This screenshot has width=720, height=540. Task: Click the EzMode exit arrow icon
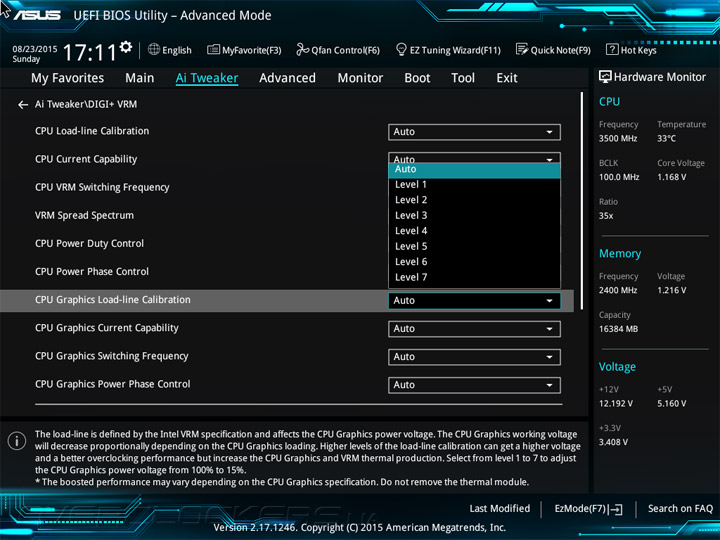(615, 509)
